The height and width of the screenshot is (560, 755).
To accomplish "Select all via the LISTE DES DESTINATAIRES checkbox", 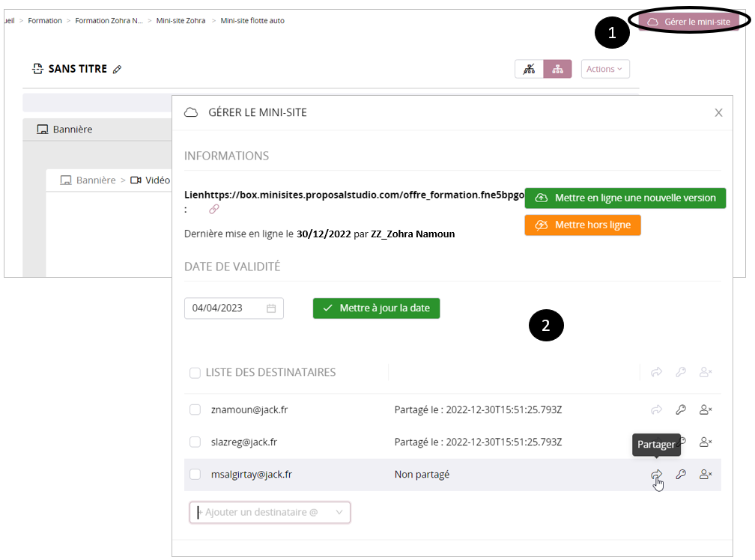I will pos(195,373).
